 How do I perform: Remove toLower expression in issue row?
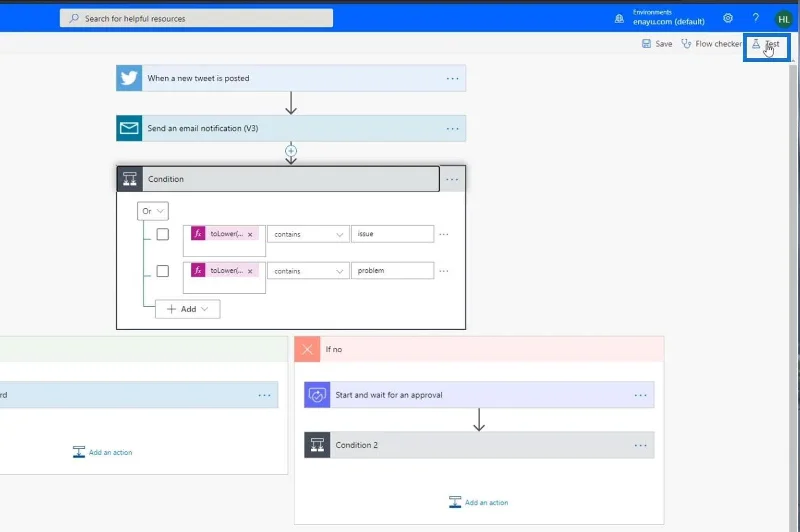click(250, 235)
